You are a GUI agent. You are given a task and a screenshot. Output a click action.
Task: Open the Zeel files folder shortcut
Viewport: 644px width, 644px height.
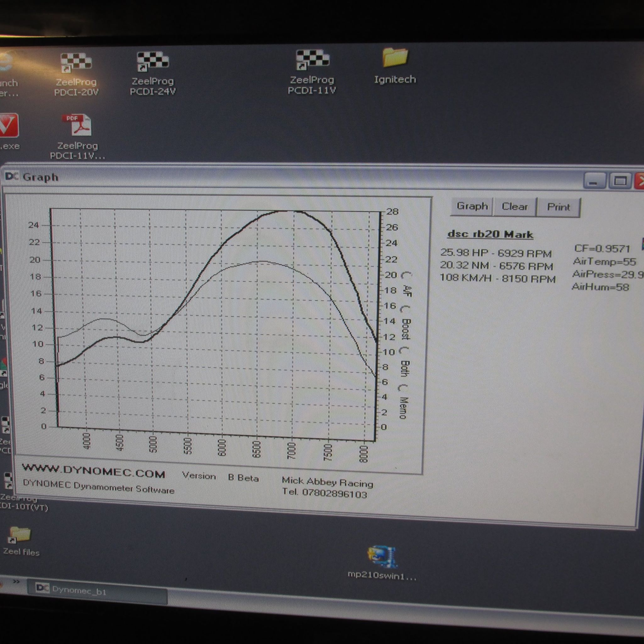(21, 541)
